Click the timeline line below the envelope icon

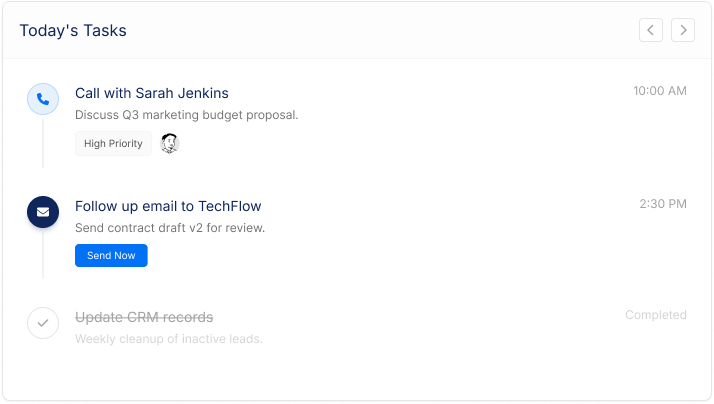[x=42, y=254]
